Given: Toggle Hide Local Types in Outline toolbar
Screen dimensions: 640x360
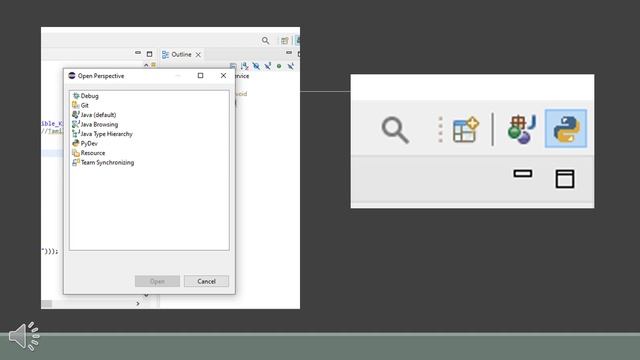Looking at the screenshot, I should 291,66.
